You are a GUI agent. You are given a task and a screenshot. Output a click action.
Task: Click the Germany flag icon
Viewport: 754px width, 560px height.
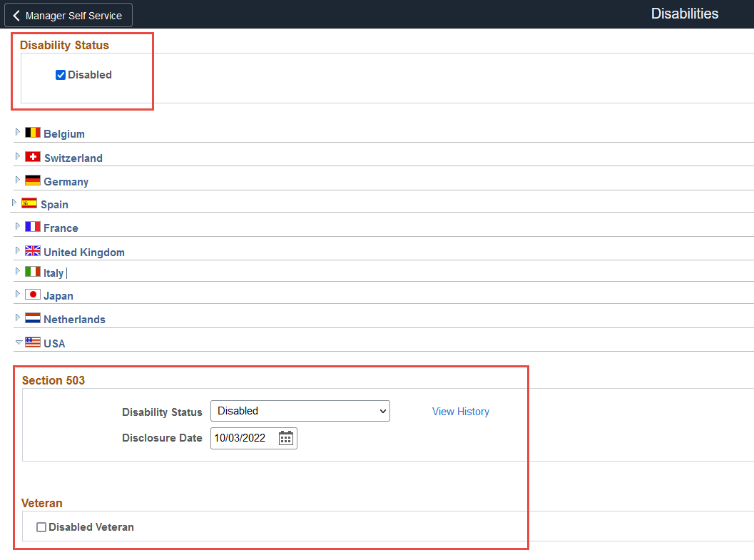coord(33,180)
